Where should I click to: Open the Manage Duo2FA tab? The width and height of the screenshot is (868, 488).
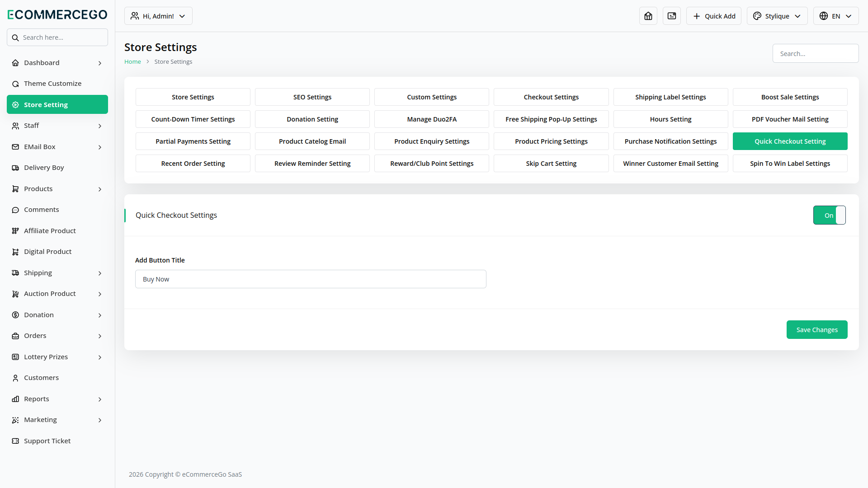[x=432, y=119]
